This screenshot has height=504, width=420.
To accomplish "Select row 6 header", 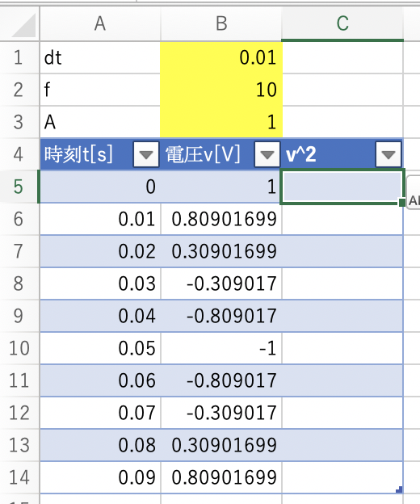I will (x=19, y=219).
